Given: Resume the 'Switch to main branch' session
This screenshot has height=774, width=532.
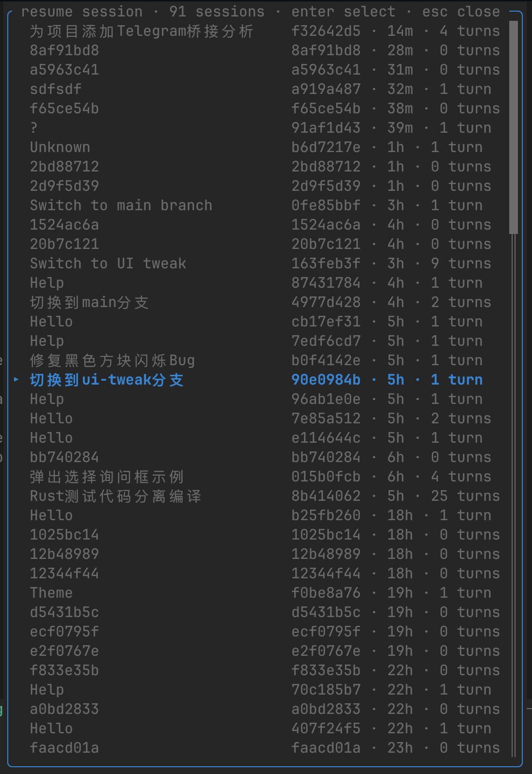Looking at the screenshot, I should pos(265,205).
